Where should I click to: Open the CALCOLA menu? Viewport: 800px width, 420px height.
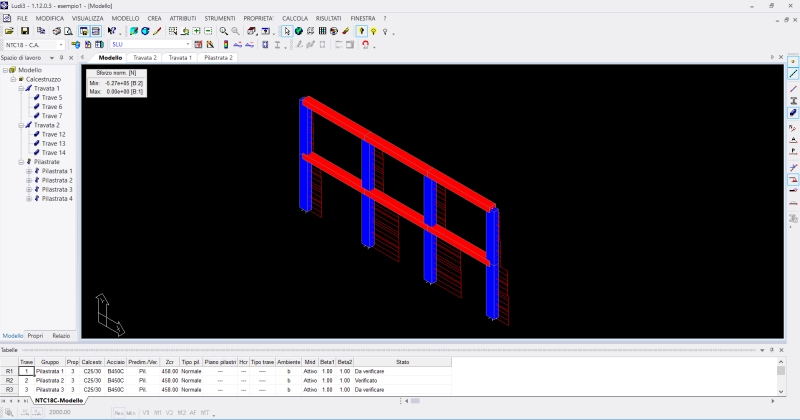(295, 19)
